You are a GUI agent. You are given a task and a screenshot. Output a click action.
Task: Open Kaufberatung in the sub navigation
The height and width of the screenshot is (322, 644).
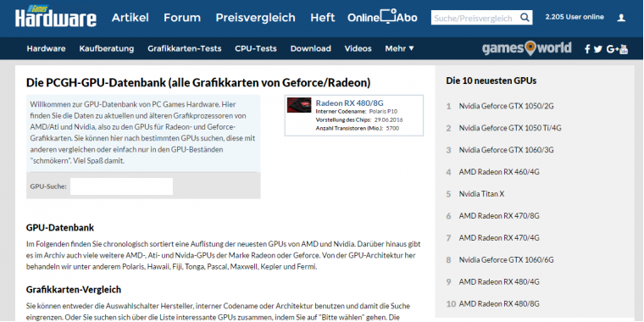click(107, 48)
